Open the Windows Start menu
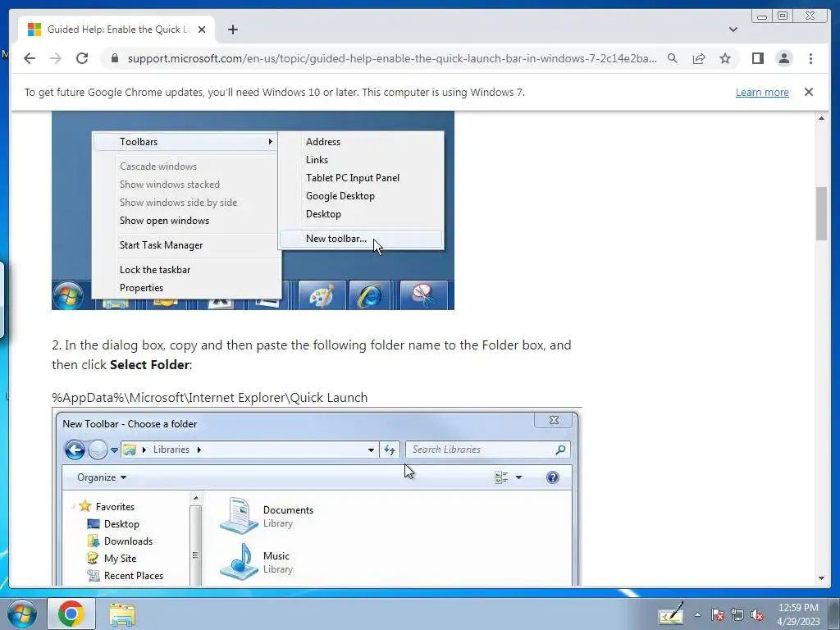This screenshot has width=840, height=630. click(22, 614)
